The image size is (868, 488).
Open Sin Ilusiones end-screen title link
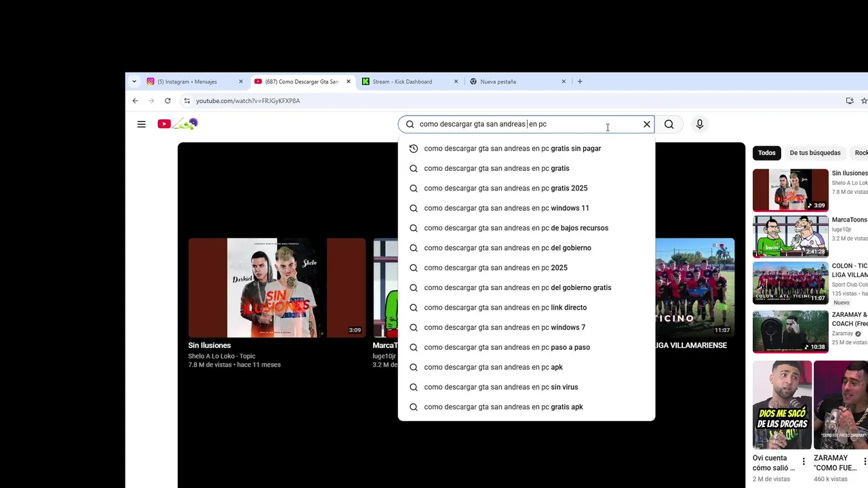pyautogui.click(x=210, y=346)
